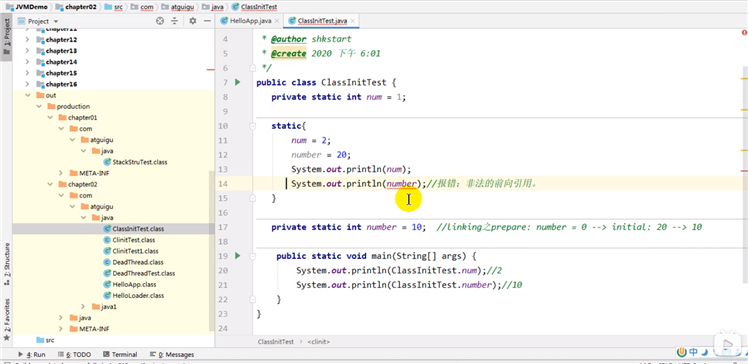Fold the main method at line 19
Screen dimensions: 748x364
point(253,256)
